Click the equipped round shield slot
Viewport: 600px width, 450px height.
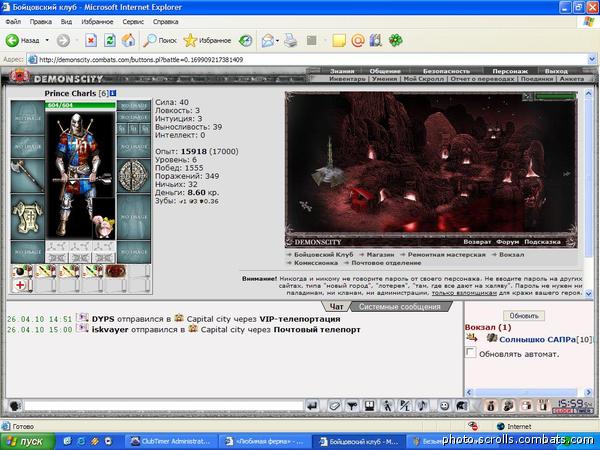click(x=133, y=176)
